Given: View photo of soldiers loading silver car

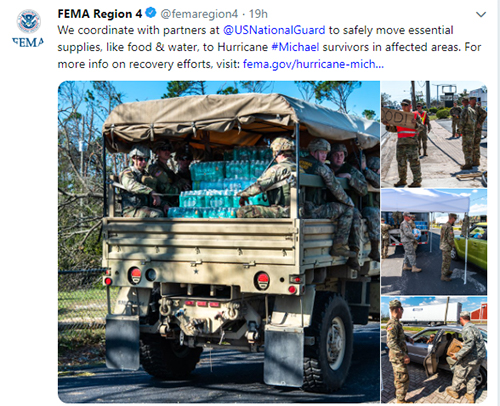Looking at the screenshot, I should pyautogui.click(x=434, y=350).
